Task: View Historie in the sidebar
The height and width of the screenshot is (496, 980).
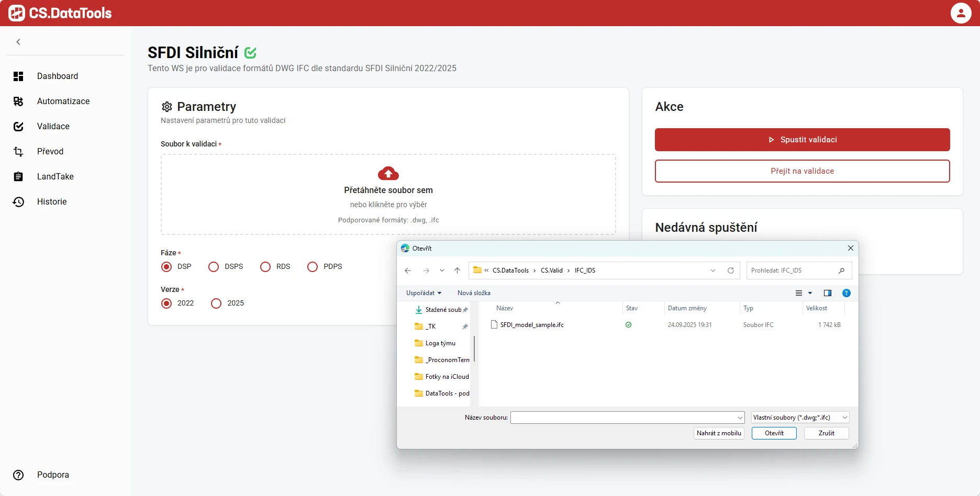Action: [51, 201]
